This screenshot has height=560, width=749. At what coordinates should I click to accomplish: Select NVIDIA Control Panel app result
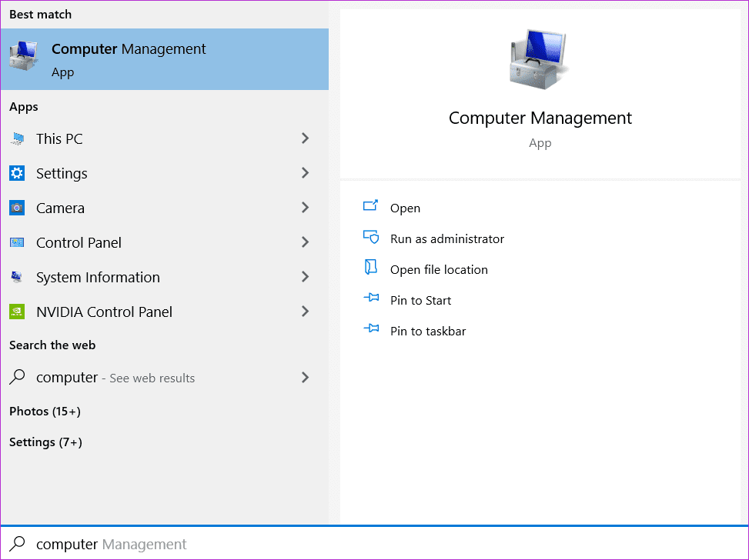click(164, 312)
